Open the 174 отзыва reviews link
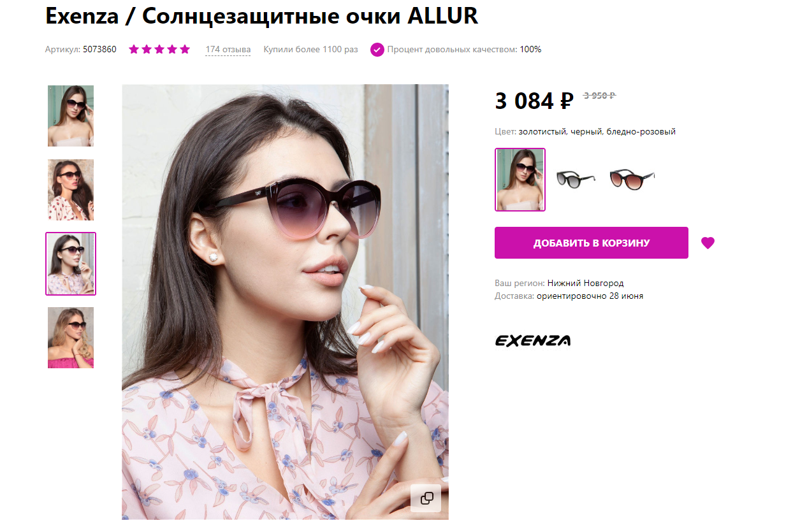 pos(228,49)
